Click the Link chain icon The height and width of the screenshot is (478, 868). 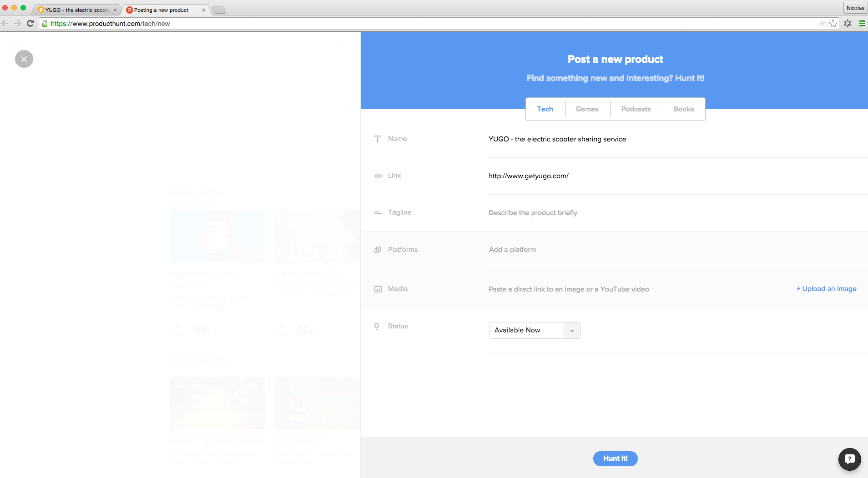tap(378, 176)
